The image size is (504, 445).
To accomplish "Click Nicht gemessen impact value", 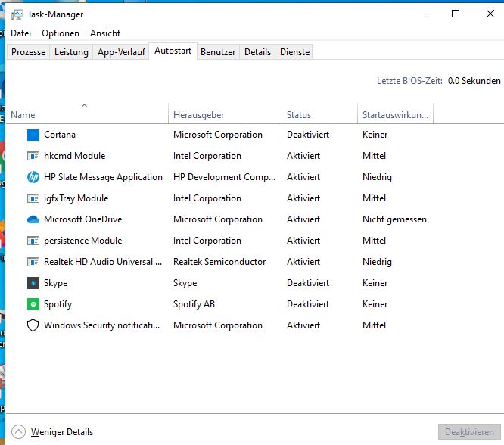I will 395,219.
